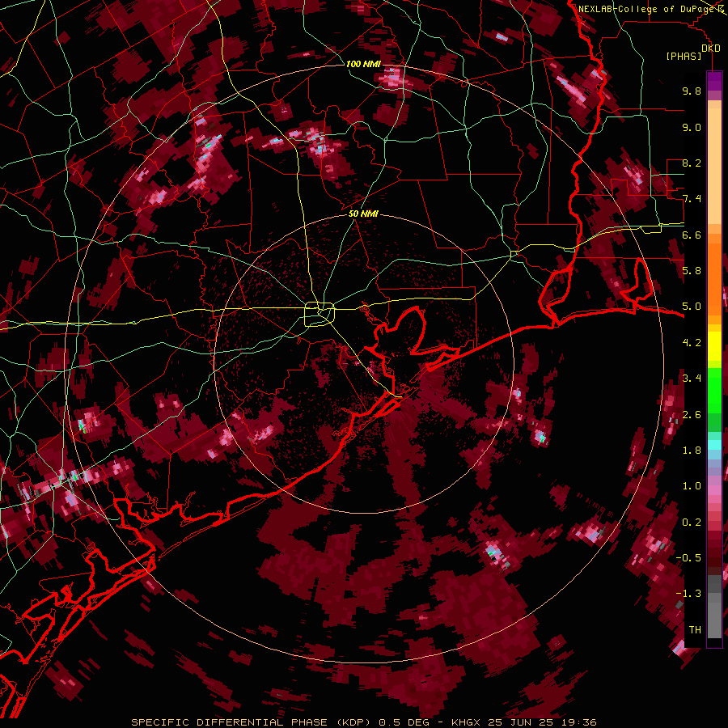
Task: Click the 1.8 scale value
Action: 692,451
